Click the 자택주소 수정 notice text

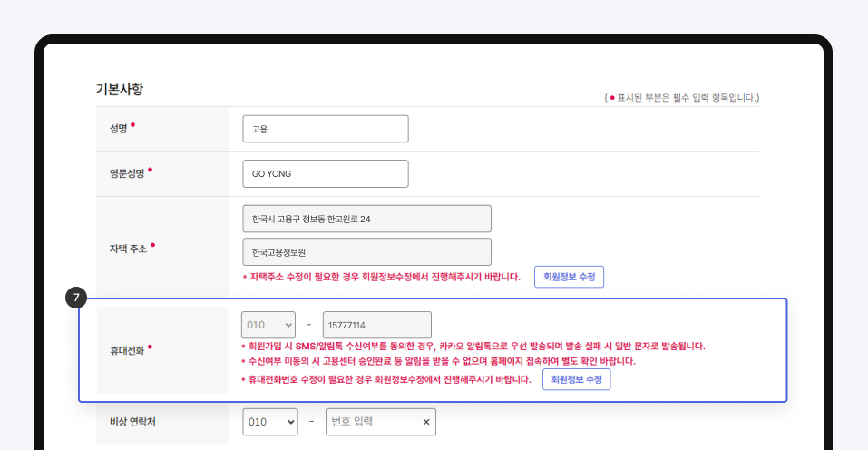(382, 277)
